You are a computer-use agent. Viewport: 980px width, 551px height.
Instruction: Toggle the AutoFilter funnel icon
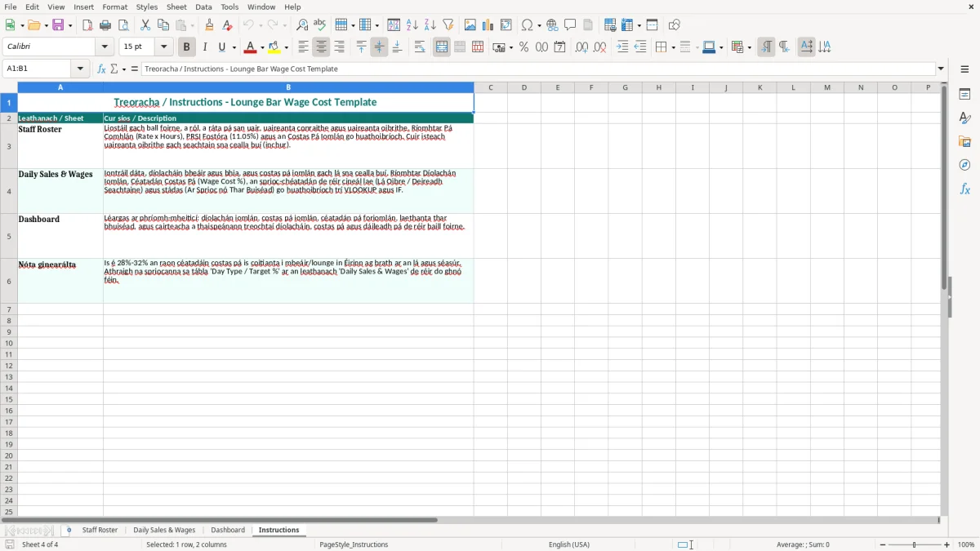448,25
